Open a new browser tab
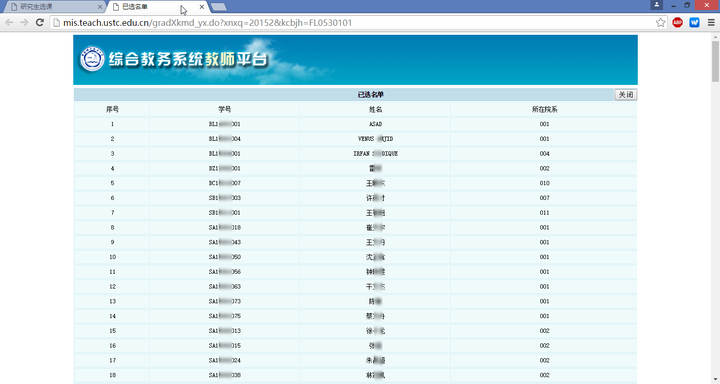This screenshot has width=720, height=384. (x=219, y=7)
